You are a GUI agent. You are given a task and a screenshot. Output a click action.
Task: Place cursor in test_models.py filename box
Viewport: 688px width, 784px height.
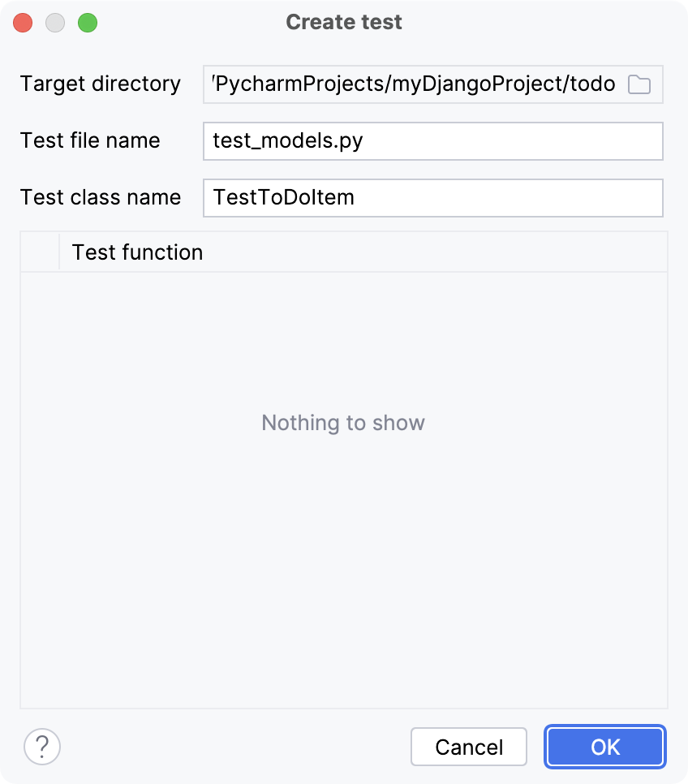(432, 140)
